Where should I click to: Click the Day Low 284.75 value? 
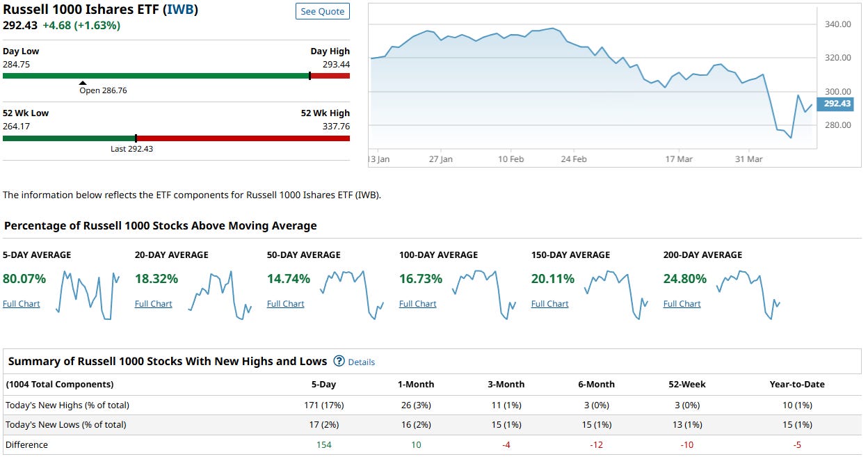pos(17,64)
